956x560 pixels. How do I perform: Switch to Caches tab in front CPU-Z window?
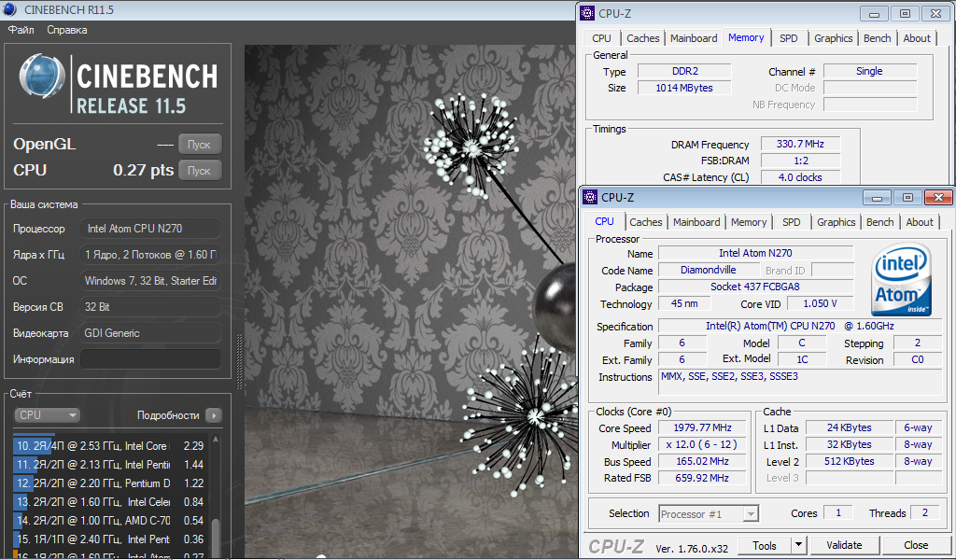(646, 222)
